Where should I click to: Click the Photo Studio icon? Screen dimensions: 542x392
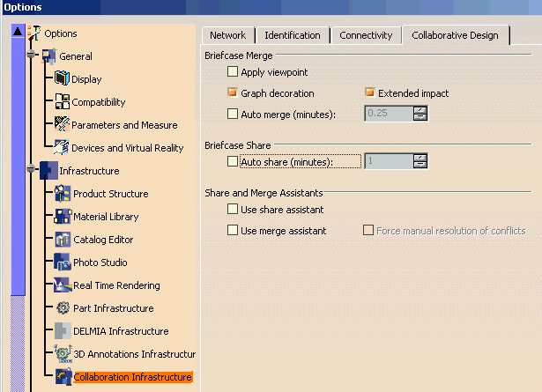(63, 263)
